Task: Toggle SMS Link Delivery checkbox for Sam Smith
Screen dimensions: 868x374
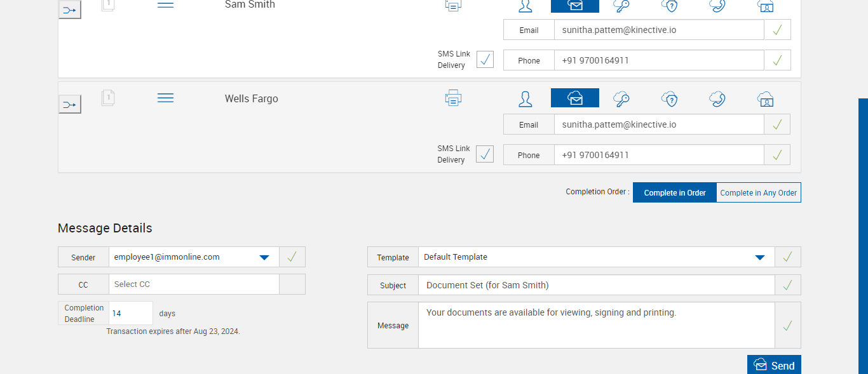Action: 485,60
